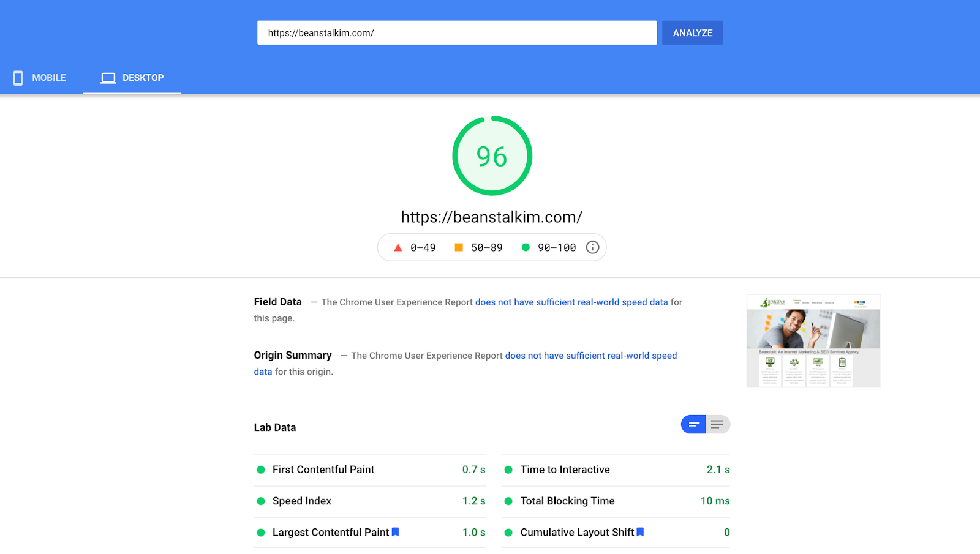The image size is (980, 554).
Task: Click the beanstalkim page screenshot thumbnail
Action: (x=813, y=341)
